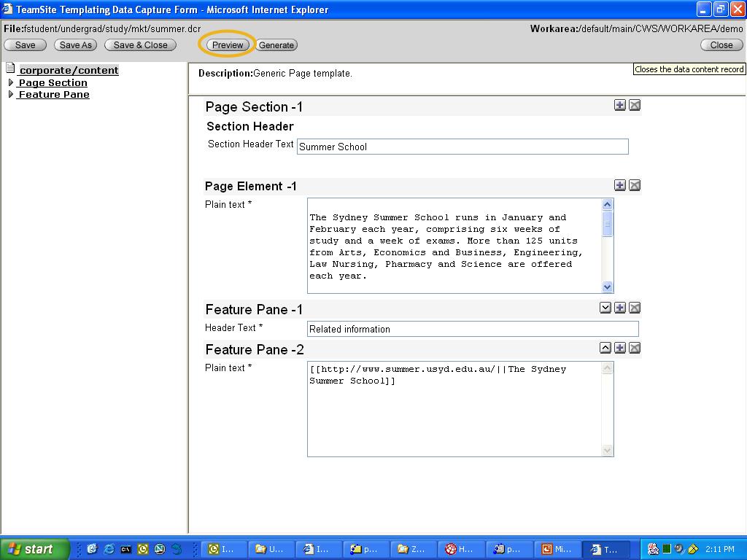Viewport: 747px width, 560px height.
Task: Switch to 'Z...' folder taskbar window
Action: tap(413, 549)
